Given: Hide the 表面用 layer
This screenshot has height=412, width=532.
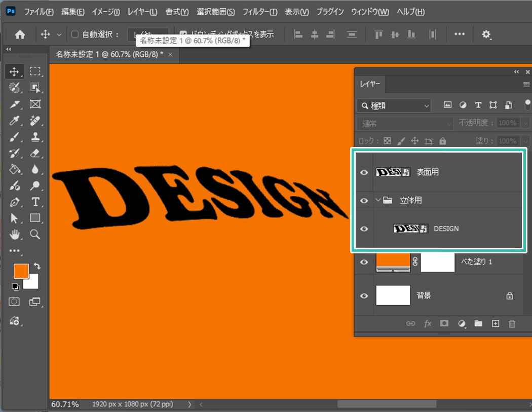Looking at the screenshot, I should 363,172.
